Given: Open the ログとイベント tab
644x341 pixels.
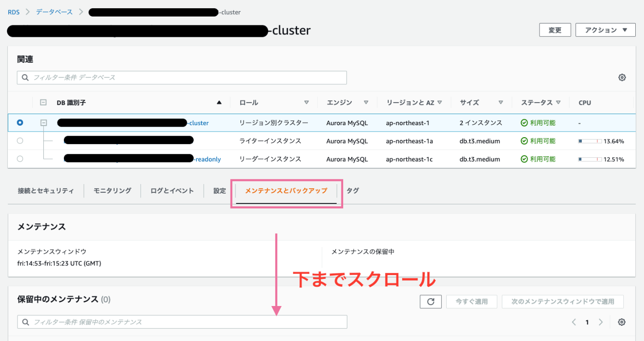Looking at the screenshot, I should (x=172, y=191).
